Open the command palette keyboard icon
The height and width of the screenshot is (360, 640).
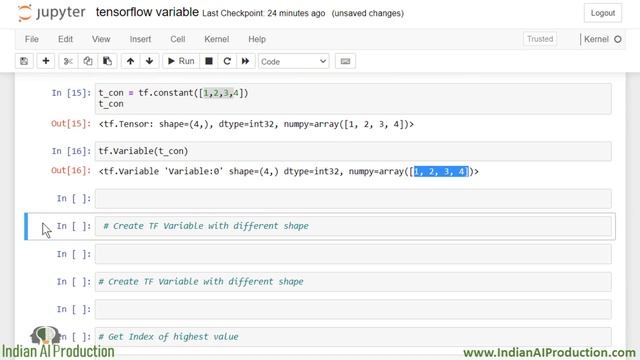[345, 61]
